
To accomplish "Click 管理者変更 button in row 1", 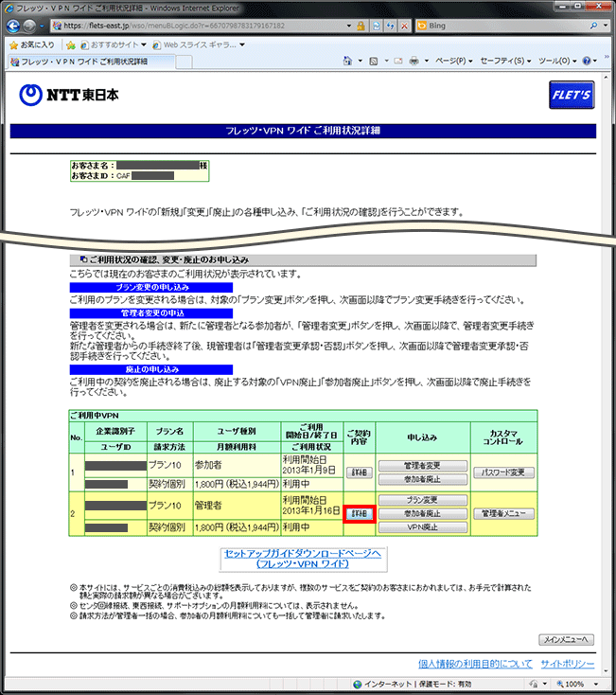I will 423,466.
